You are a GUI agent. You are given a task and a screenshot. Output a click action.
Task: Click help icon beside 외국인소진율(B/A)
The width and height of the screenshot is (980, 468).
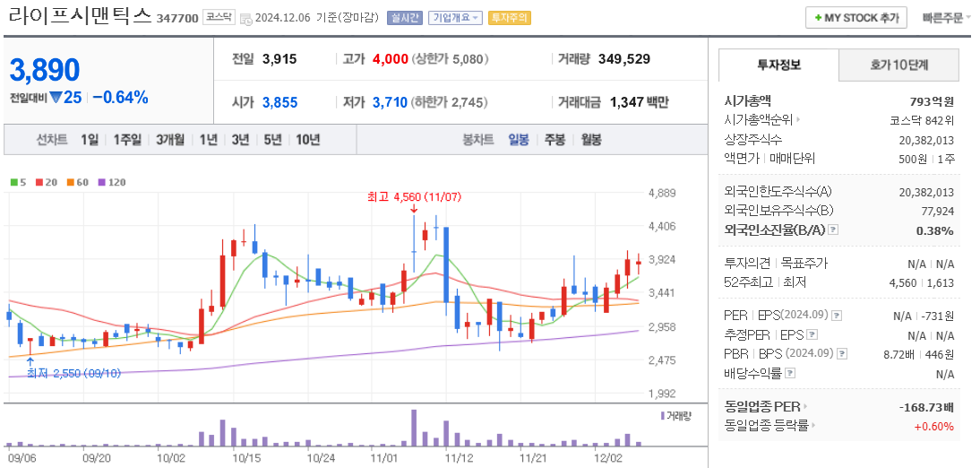(832, 230)
